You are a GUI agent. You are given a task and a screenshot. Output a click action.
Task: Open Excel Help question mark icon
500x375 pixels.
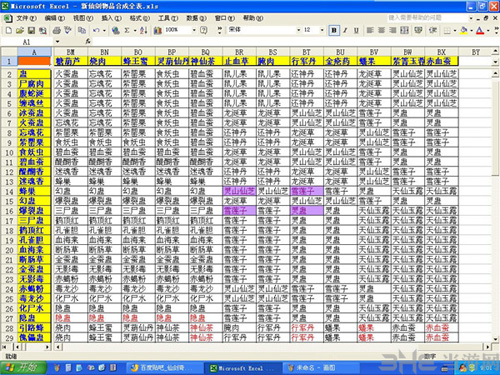(204, 30)
